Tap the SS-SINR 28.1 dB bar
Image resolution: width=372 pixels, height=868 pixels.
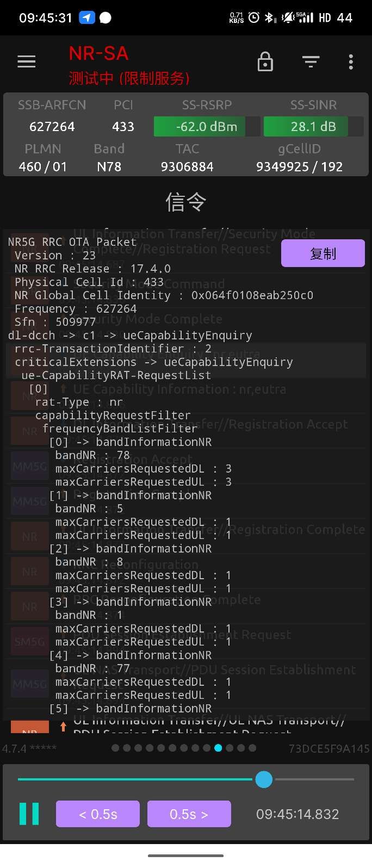tap(313, 127)
